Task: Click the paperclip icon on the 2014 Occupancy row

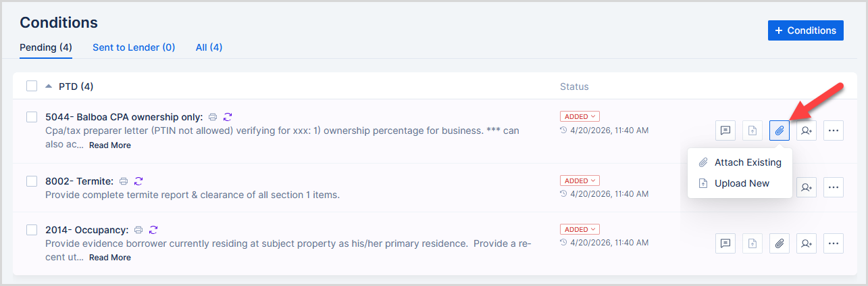Action: coord(780,243)
